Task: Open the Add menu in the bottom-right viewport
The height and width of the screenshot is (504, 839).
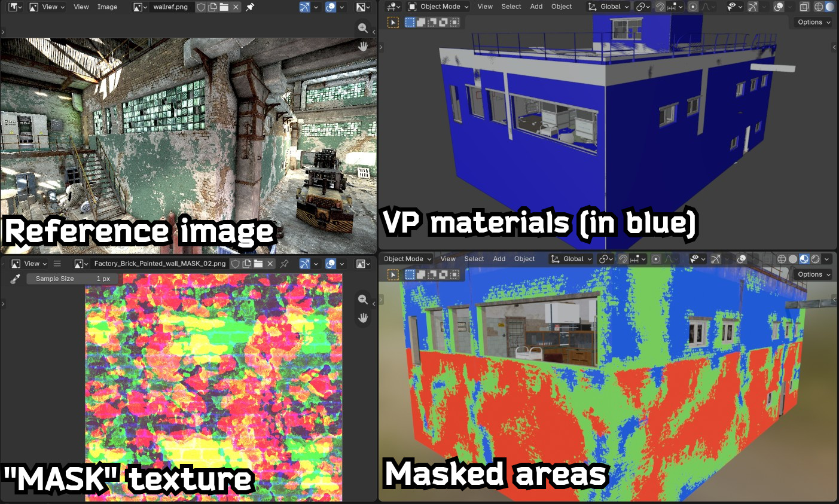Action: coord(499,259)
